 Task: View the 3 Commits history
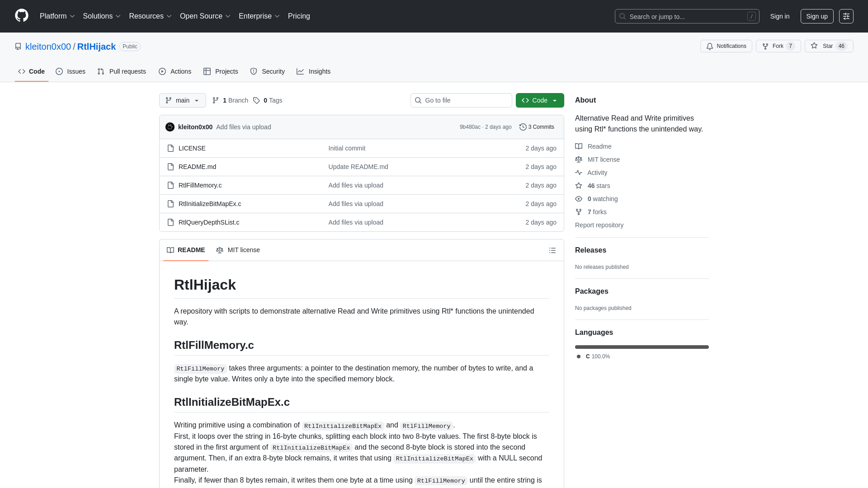(x=537, y=127)
